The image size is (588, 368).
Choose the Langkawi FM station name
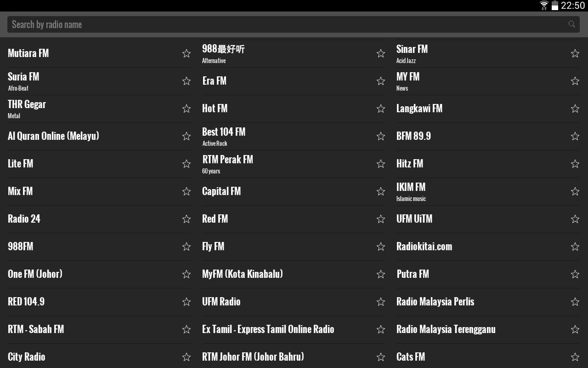point(419,109)
